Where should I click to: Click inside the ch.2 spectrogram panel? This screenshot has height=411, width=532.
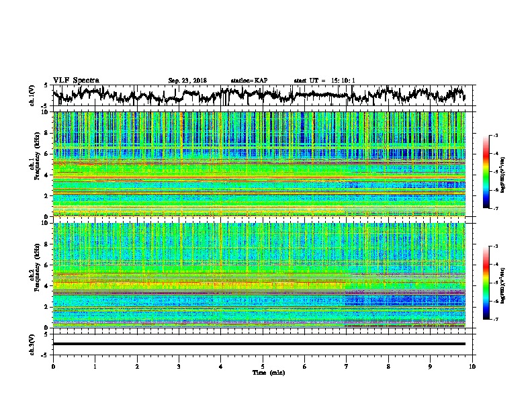click(259, 275)
